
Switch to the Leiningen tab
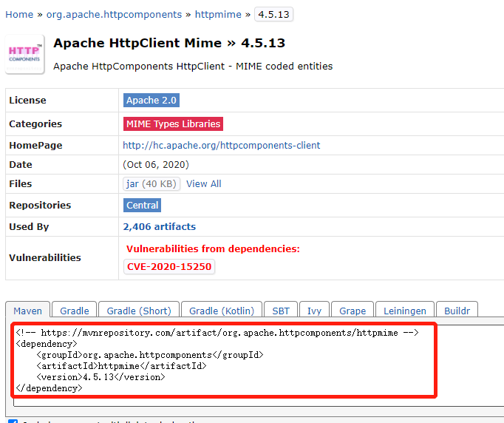tap(405, 311)
